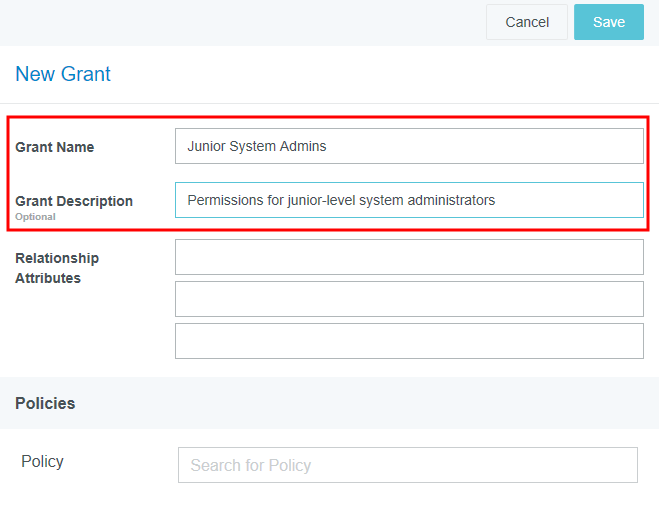Click the Relationship Attributes label
This screenshot has height=517, width=659.
[x=57, y=268]
